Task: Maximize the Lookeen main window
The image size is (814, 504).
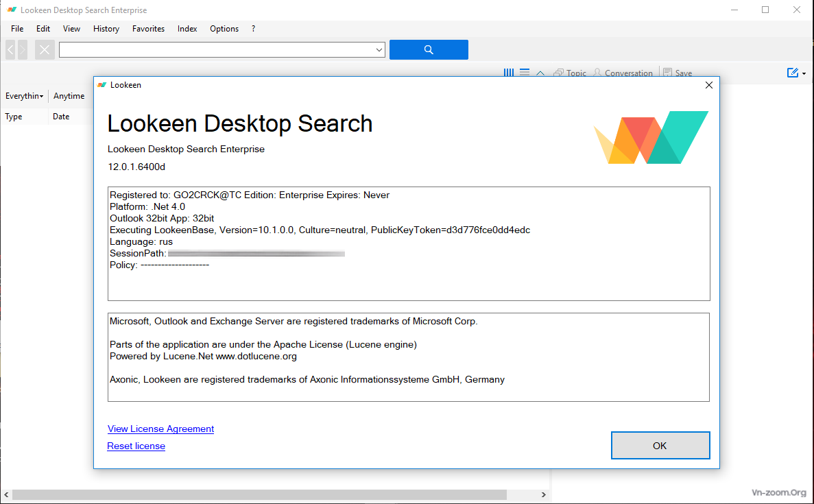Action: click(765, 10)
